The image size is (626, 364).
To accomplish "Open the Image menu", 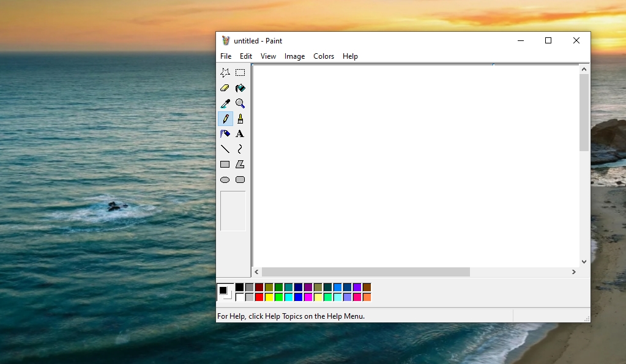I will click(x=294, y=56).
